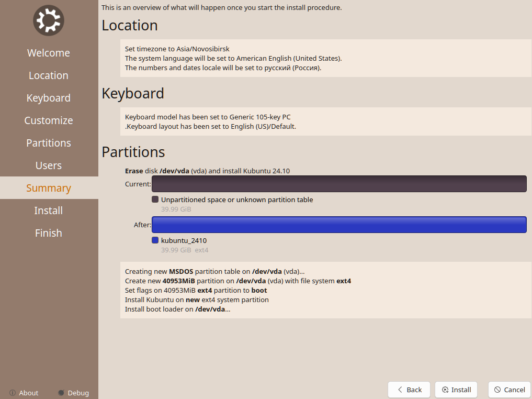
Task: Click the Cancel button's circle-slash icon
Action: pos(497,390)
